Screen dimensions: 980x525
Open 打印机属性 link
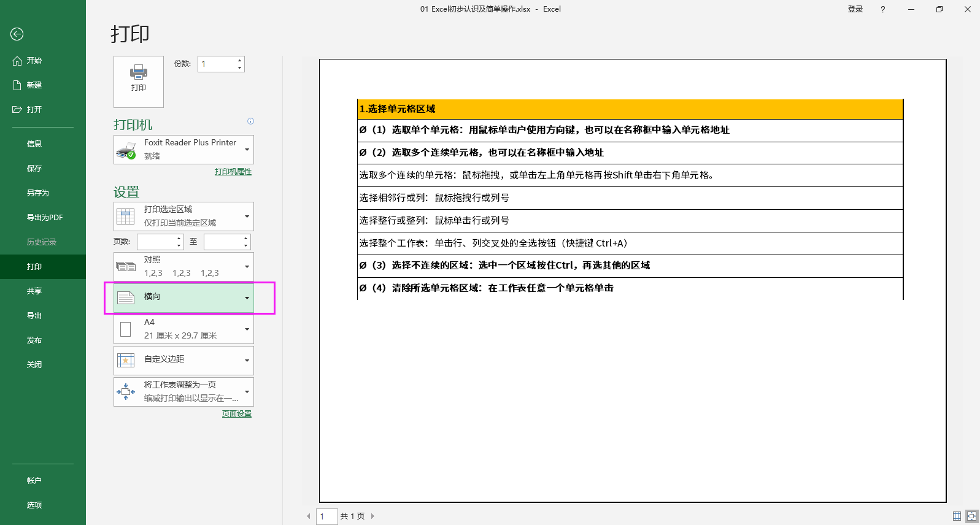point(233,172)
